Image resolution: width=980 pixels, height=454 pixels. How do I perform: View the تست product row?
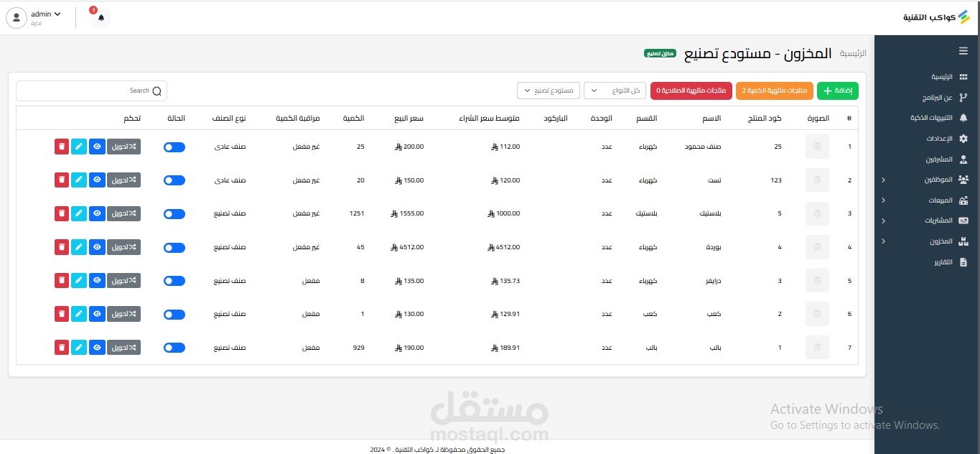click(x=97, y=180)
